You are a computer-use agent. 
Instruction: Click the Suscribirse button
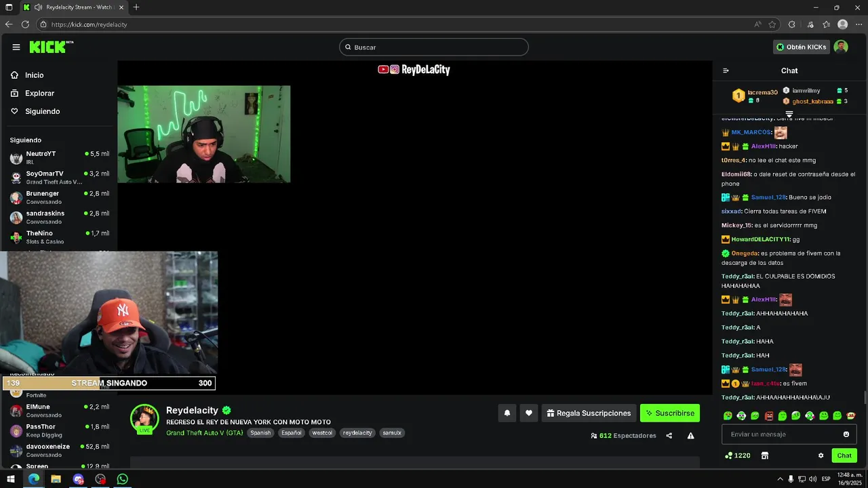[x=670, y=413]
